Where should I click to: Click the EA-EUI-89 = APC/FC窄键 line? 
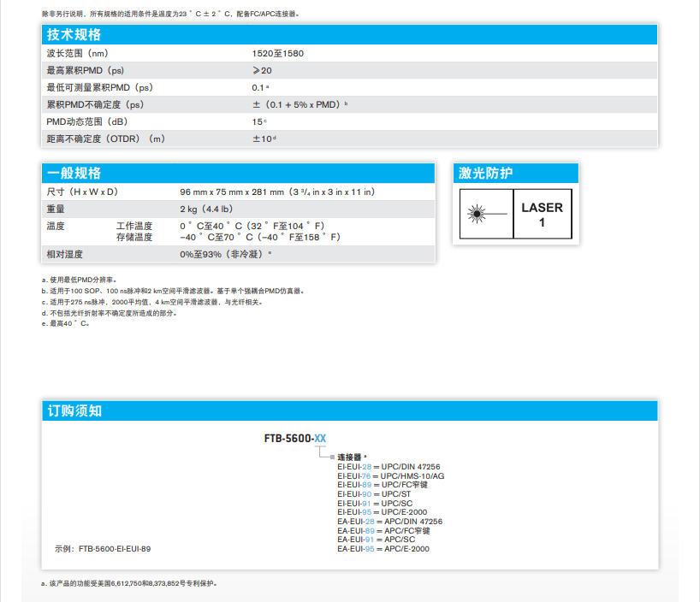coord(383,531)
